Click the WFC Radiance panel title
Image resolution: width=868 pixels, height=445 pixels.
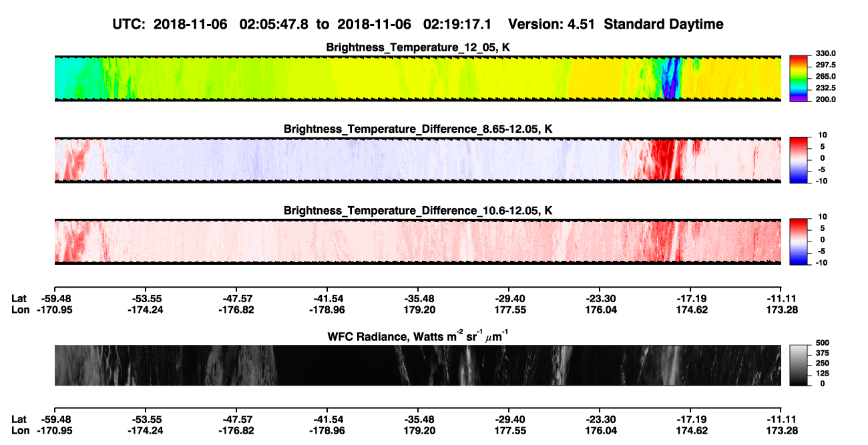coord(418,336)
